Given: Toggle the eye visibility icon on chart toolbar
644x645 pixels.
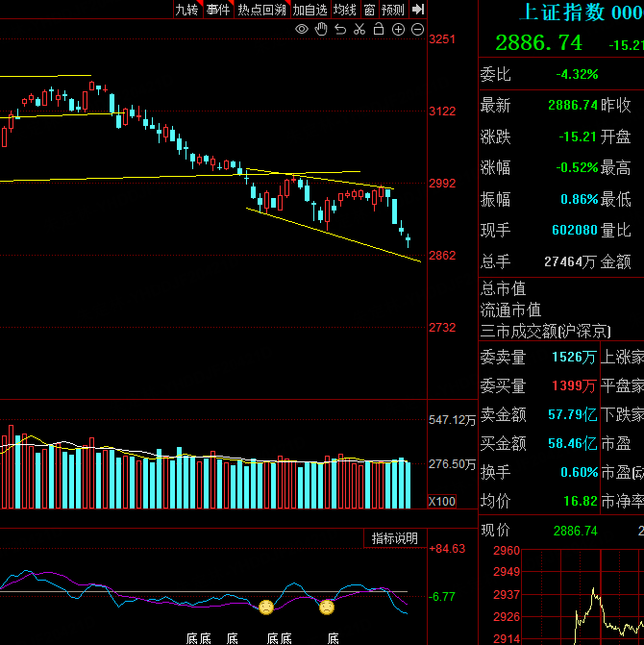Looking at the screenshot, I should [x=302, y=30].
